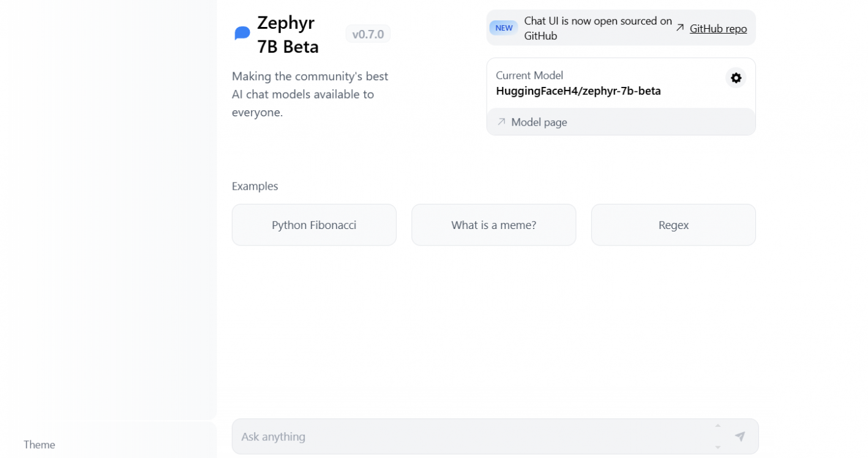
Task: Click the 'Making the community's best' description
Action: point(310,94)
